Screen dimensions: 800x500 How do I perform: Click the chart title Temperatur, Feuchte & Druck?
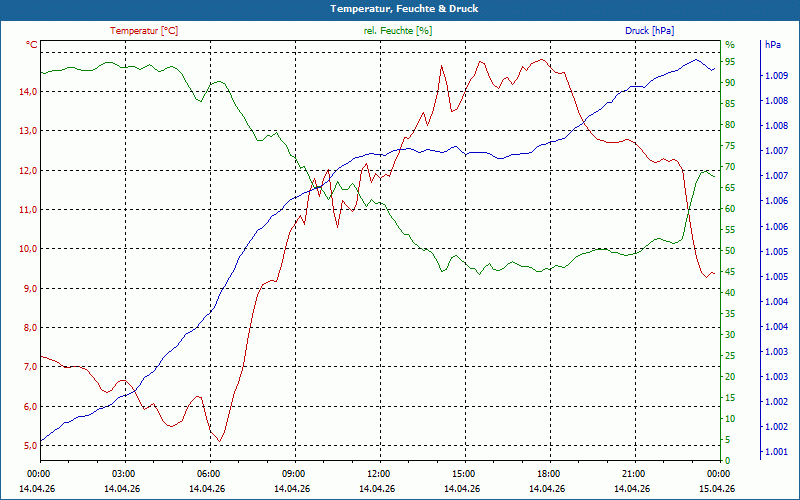(404, 9)
